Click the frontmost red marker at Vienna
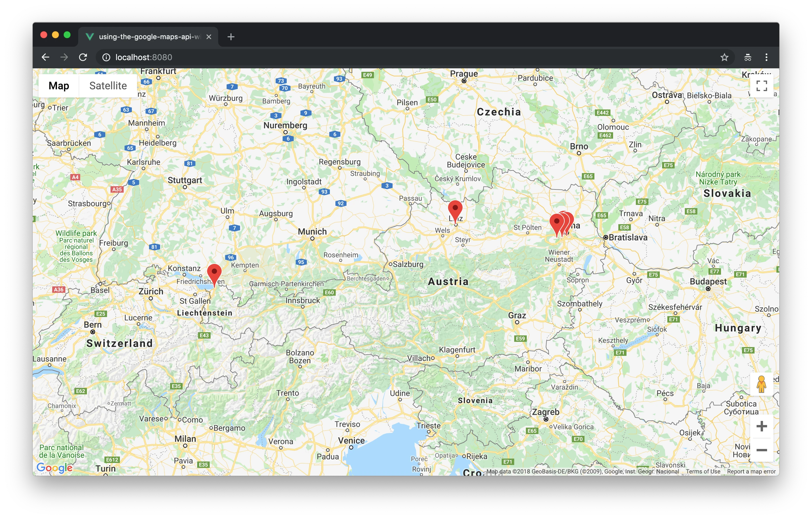The image size is (812, 519). click(556, 223)
